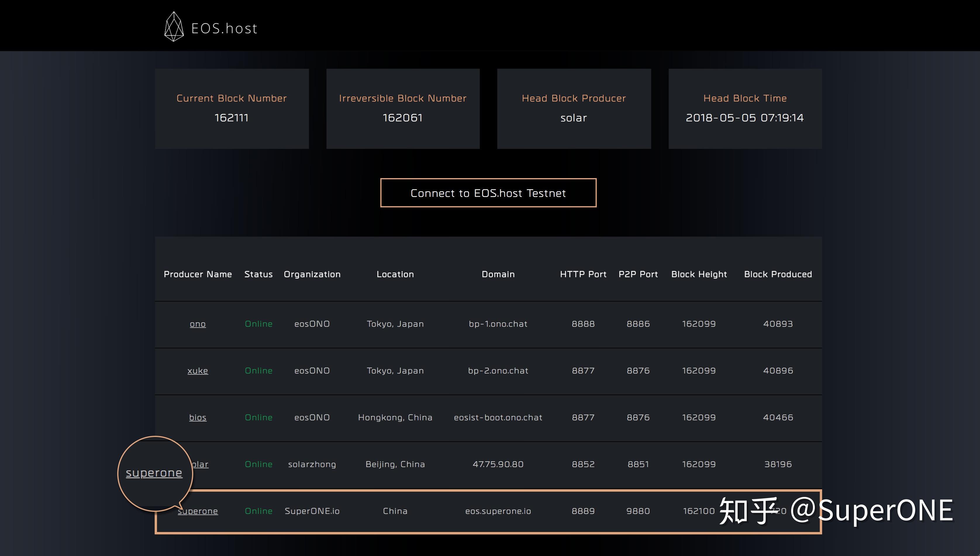The width and height of the screenshot is (980, 556).
Task: Click HTTP port 8889 value
Action: point(583,511)
